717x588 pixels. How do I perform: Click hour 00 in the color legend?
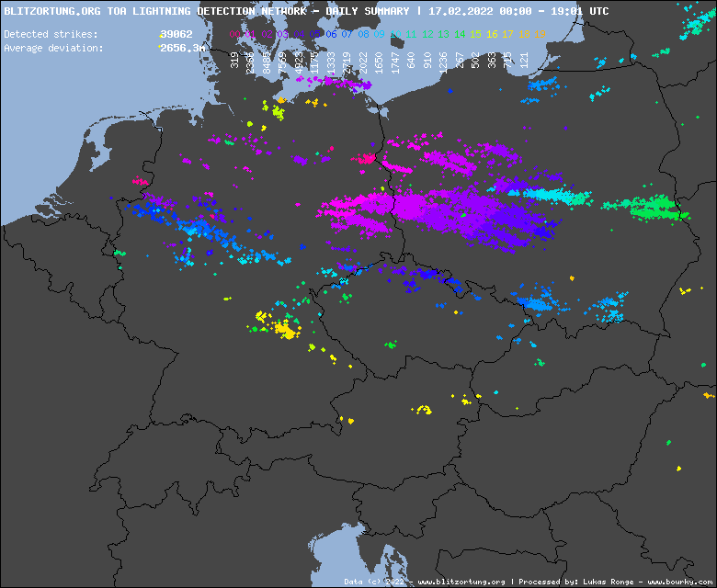tap(235, 34)
